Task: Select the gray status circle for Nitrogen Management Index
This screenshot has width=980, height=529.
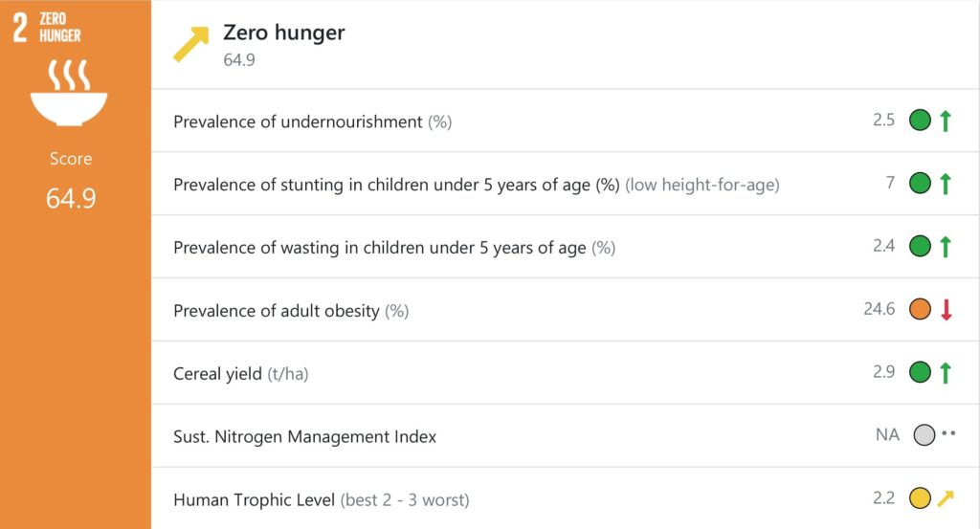Action: pos(924,435)
